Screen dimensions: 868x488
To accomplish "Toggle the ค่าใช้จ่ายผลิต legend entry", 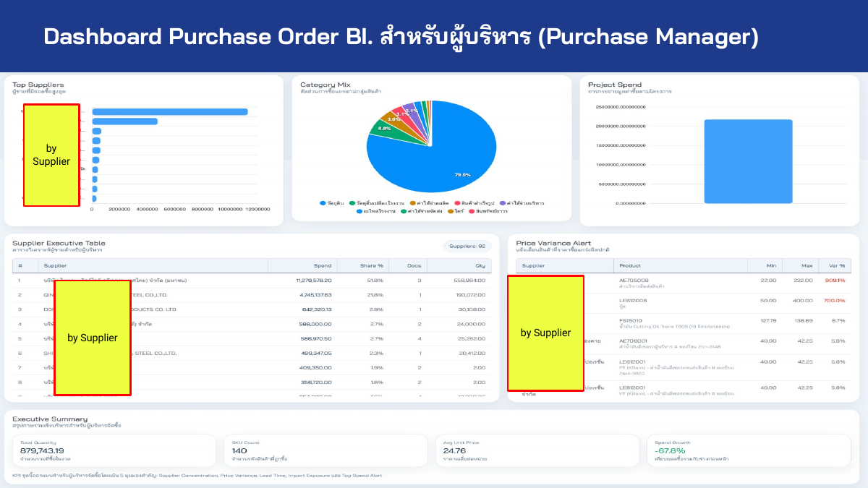I will 428,203.
